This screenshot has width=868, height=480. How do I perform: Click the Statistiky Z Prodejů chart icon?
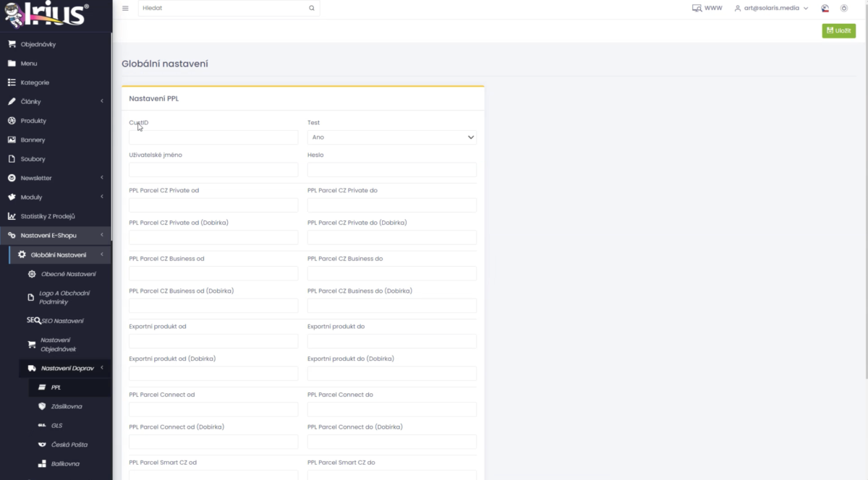[12, 216]
